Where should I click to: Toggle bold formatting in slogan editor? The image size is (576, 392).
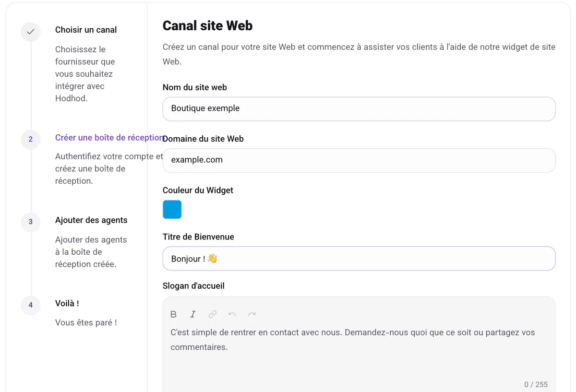point(174,314)
